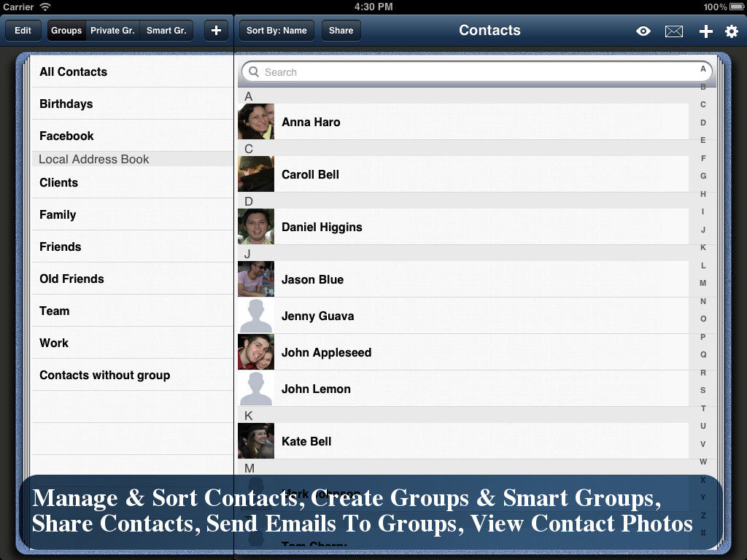747x560 pixels.
Task: Add a new group with plus button
Action: click(x=216, y=31)
